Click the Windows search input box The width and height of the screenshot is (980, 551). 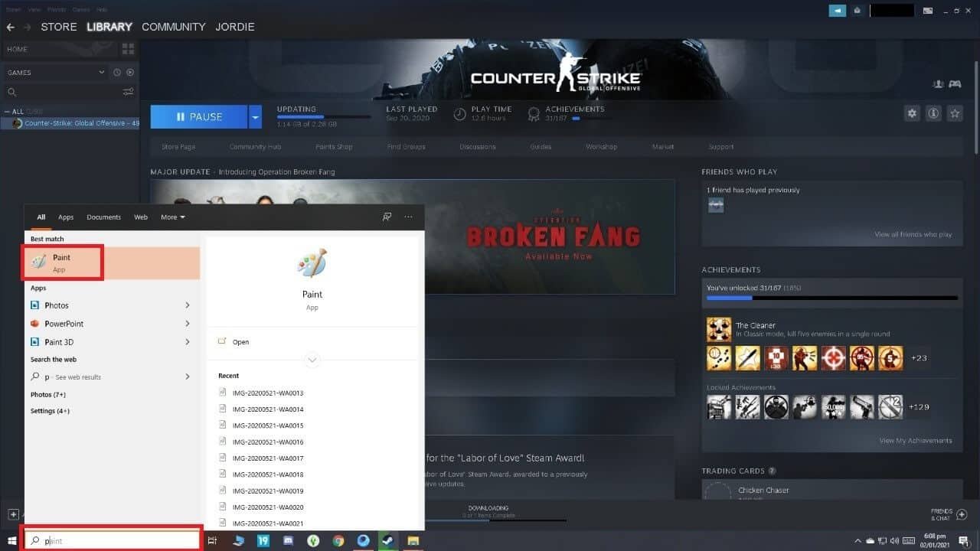(x=112, y=540)
